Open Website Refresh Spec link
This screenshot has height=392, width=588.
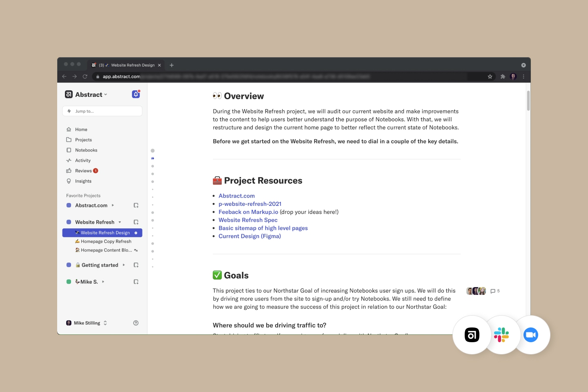coord(248,220)
